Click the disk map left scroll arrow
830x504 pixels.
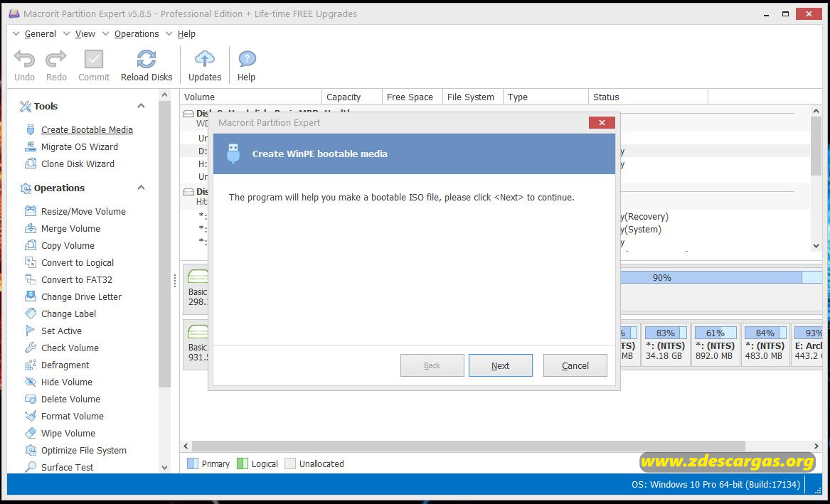[186, 446]
